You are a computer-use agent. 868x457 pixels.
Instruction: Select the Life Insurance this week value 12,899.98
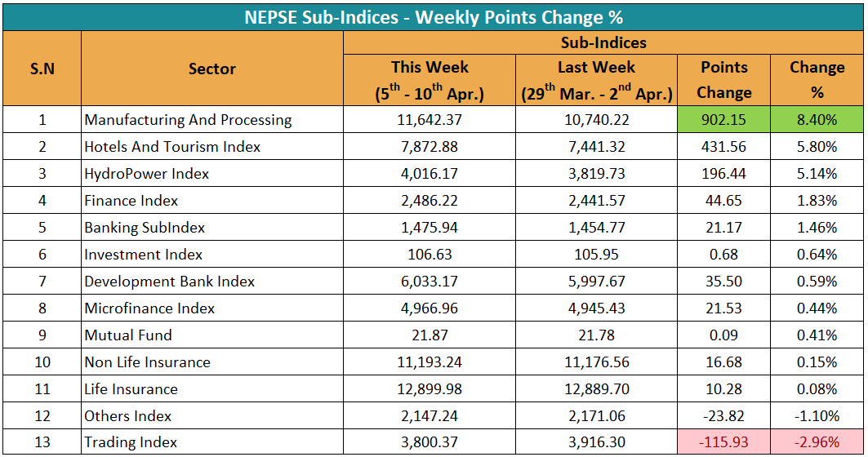(430, 388)
